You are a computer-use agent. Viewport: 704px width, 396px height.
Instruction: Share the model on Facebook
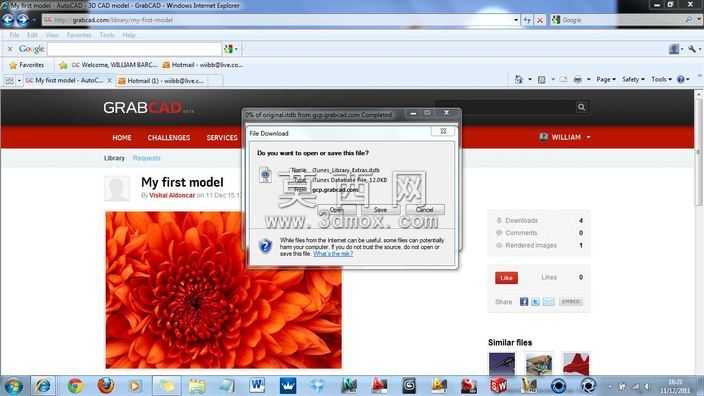pos(524,302)
